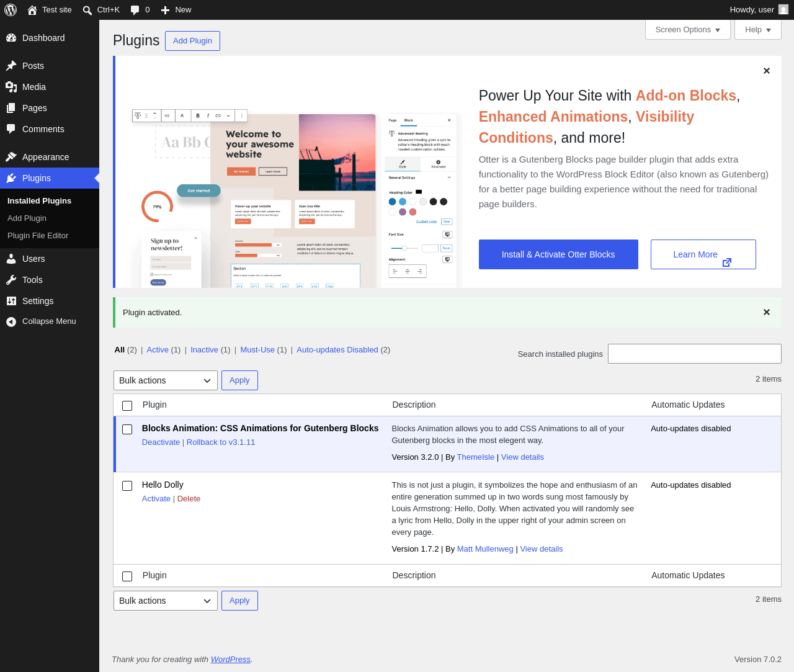Filter plugins by Inactive
794x672 pixels.
click(x=204, y=350)
